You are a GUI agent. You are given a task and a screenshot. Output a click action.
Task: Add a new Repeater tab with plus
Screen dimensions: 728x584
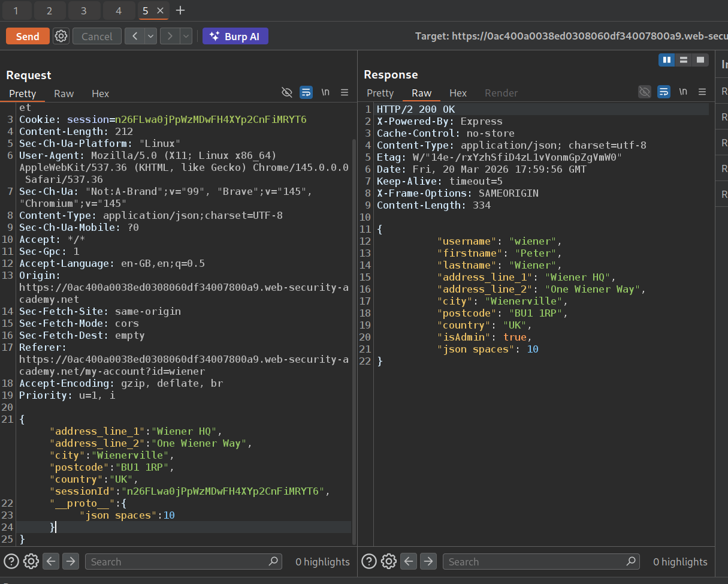click(180, 10)
